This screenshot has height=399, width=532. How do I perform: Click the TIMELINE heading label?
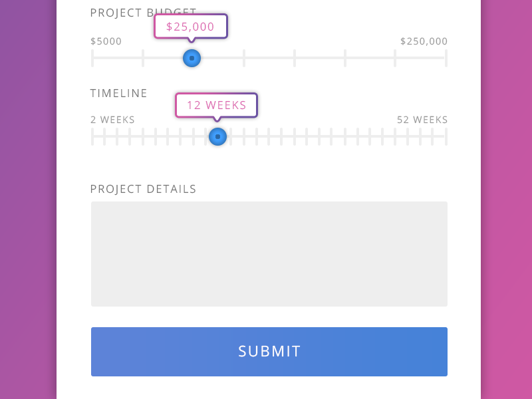(x=119, y=93)
